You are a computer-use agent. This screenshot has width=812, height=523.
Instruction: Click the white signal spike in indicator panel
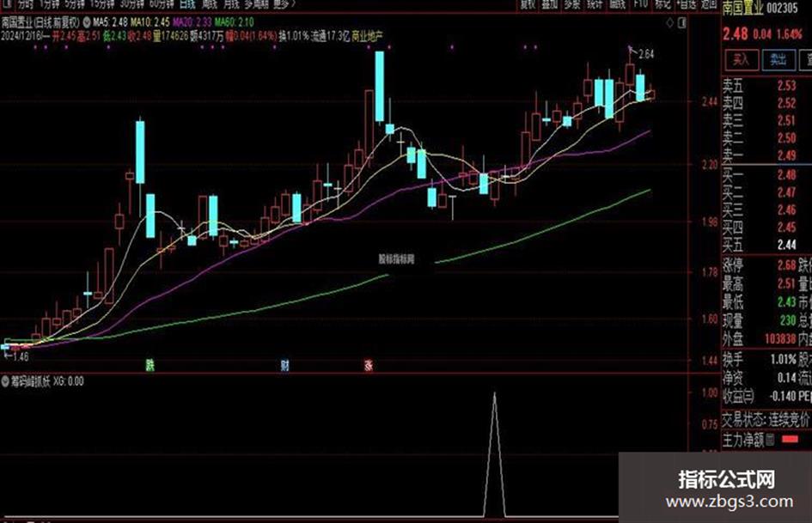(495, 454)
